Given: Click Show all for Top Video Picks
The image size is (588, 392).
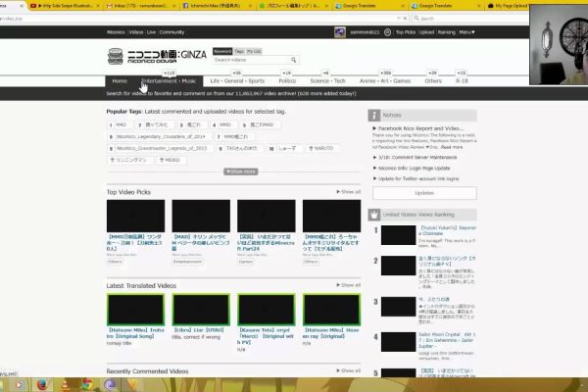Looking at the screenshot, I should pos(349,192).
